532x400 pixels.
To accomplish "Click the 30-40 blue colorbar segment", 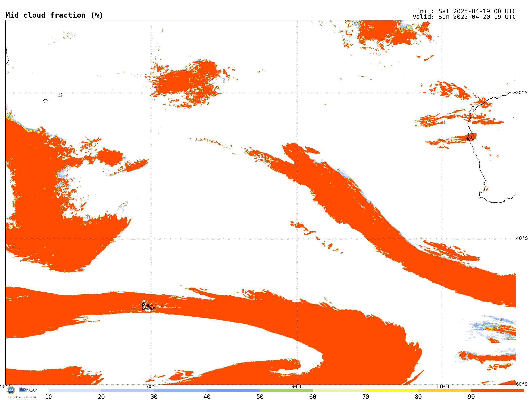I will coord(181,391).
